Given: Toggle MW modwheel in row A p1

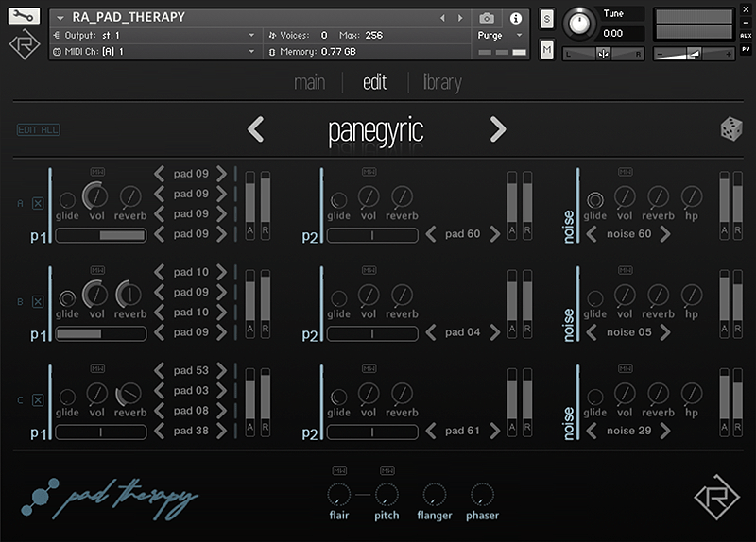Looking at the screenshot, I should 97,172.
